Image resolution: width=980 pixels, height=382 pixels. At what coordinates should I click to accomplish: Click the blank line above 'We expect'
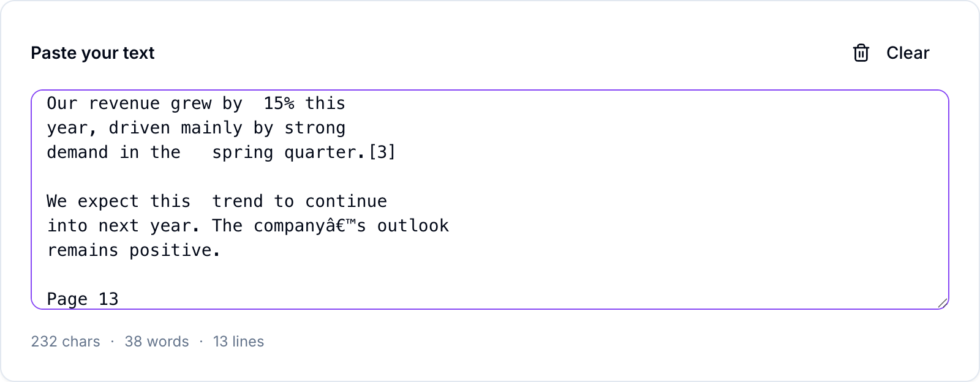(x=490, y=177)
